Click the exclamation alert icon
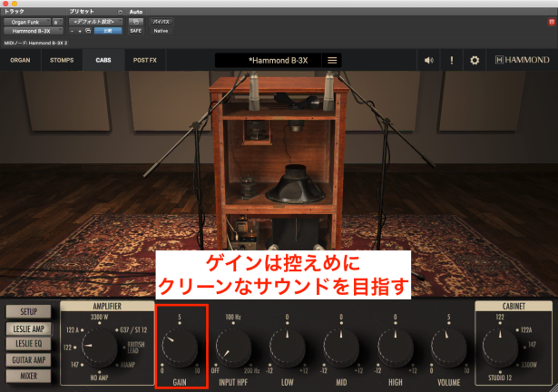This screenshot has width=558, height=392. click(x=452, y=61)
